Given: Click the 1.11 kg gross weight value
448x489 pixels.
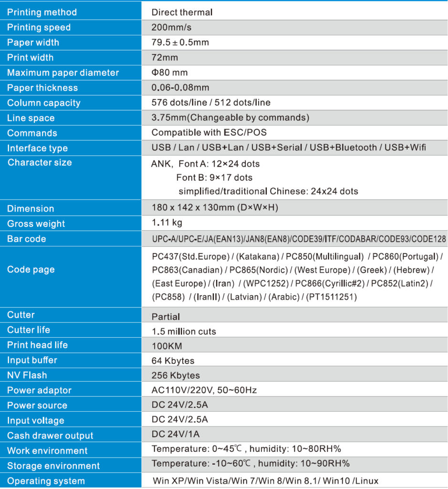Looking at the screenshot, I should (x=167, y=223).
